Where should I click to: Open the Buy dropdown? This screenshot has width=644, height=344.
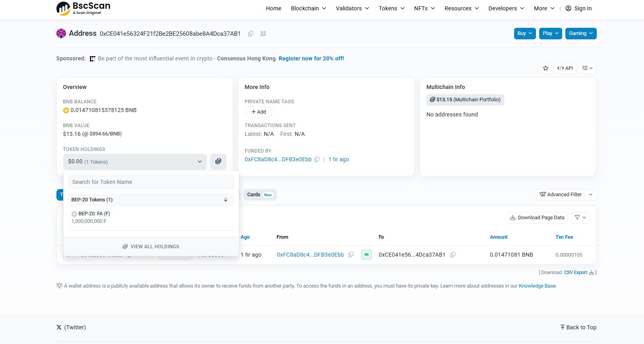tap(525, 33)
